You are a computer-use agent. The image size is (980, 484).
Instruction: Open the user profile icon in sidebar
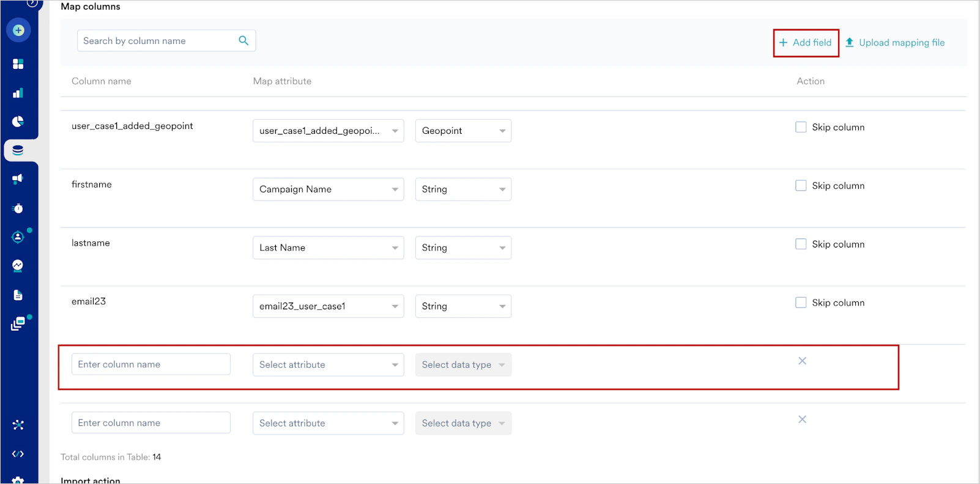pyautogui.click(x=18, y=237)
